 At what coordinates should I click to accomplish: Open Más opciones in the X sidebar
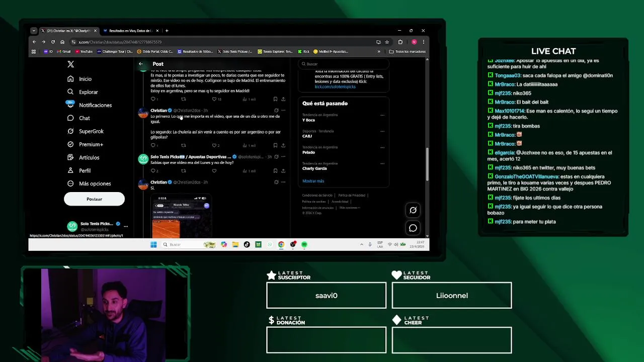(90, 184)
